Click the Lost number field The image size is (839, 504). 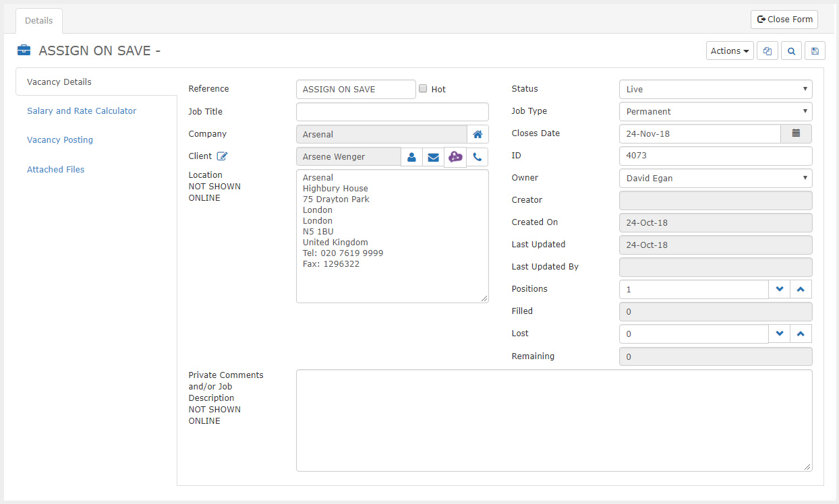pyautogui.click(x=694, y=334)
